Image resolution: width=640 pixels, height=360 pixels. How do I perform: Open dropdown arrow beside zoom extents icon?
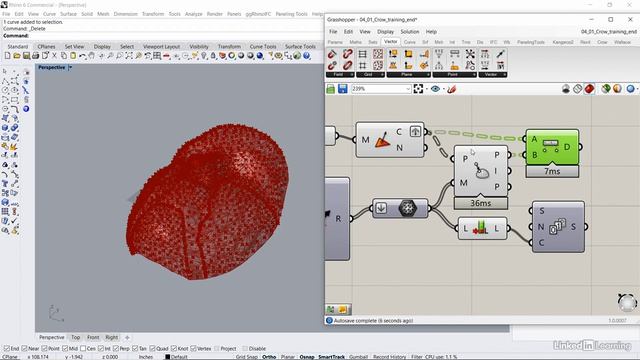point(426,89)
